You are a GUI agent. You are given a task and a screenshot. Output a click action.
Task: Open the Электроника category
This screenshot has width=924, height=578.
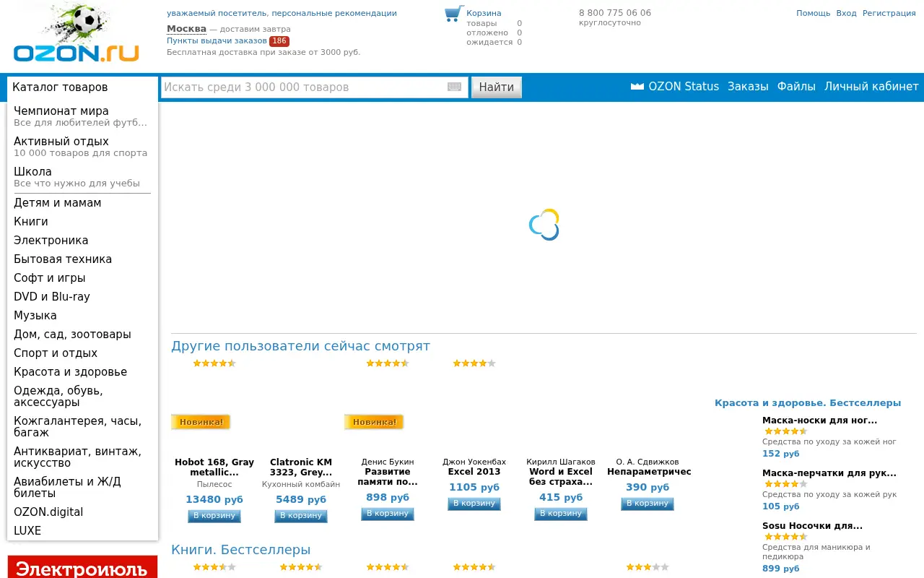pyautogui.click(x=51, y=241)
